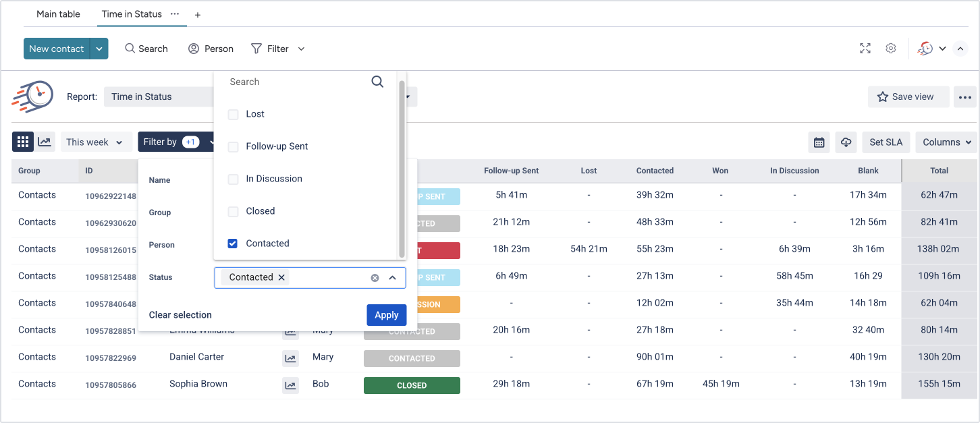Expand the This week date dropdown
Viewport: 980px width, 423px height.
(x=96, y=142)
